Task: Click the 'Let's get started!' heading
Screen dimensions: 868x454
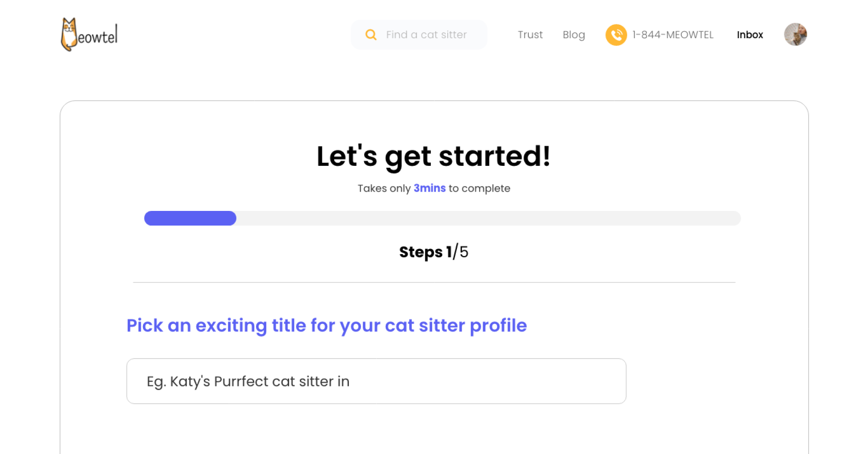Action: 434,156
